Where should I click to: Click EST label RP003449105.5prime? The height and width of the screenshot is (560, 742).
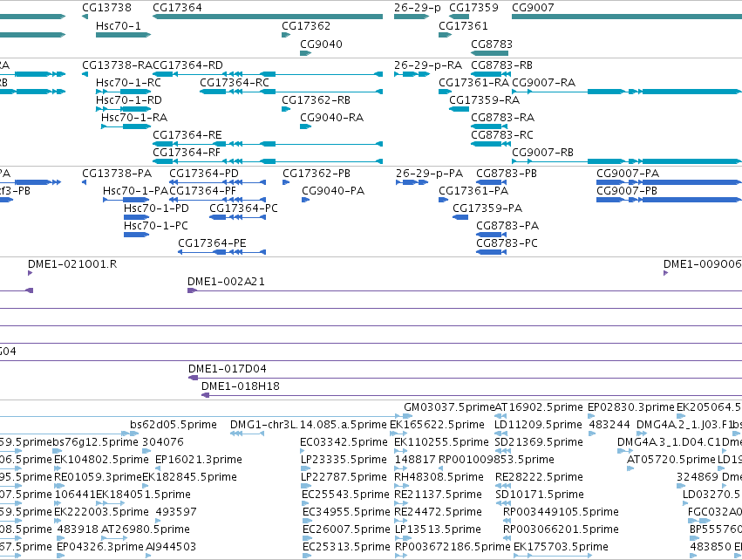tap(561, 512)
